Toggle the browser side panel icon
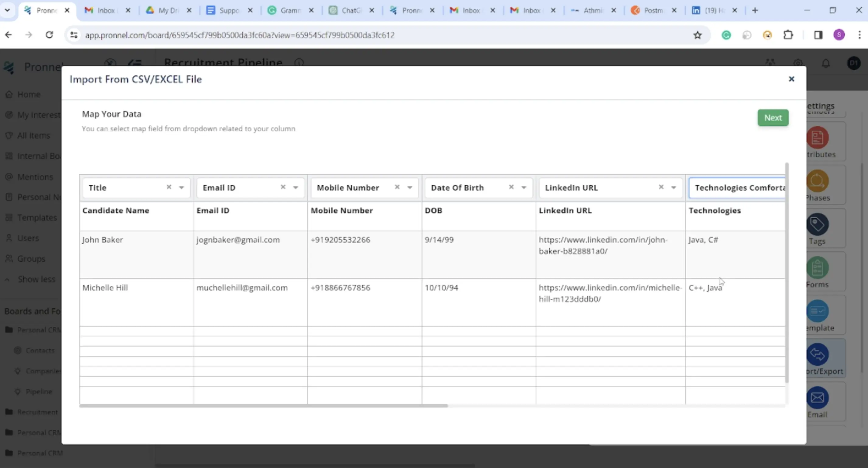Image resolution: width=868 pixels, height=468 pixels. point(818,35)
